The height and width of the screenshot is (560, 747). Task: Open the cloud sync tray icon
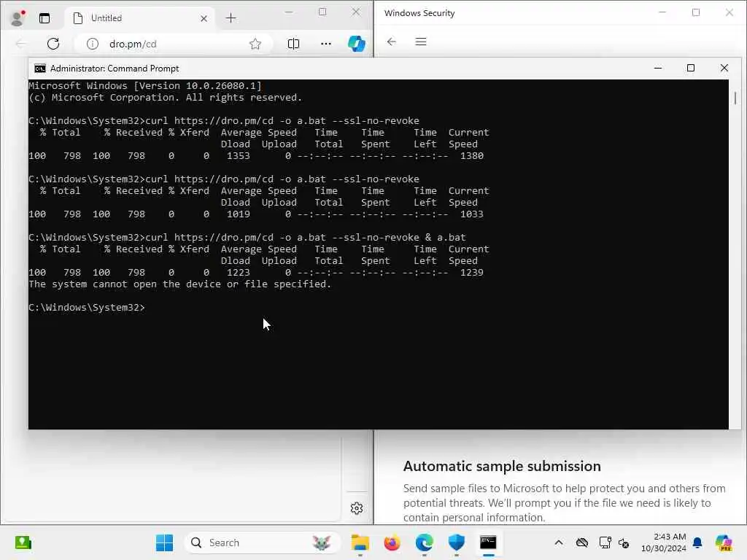click(x=581, y=542)
